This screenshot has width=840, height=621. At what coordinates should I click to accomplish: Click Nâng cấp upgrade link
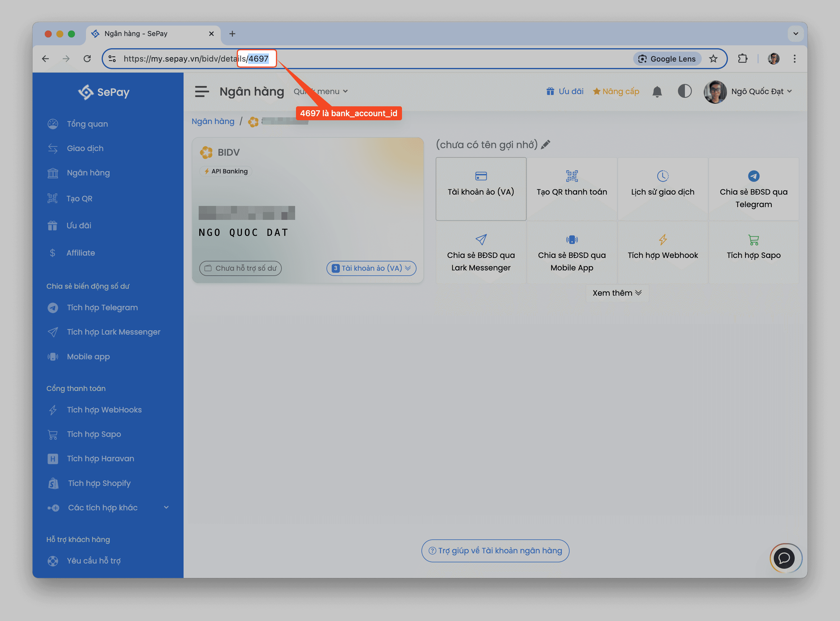point(616,91)
